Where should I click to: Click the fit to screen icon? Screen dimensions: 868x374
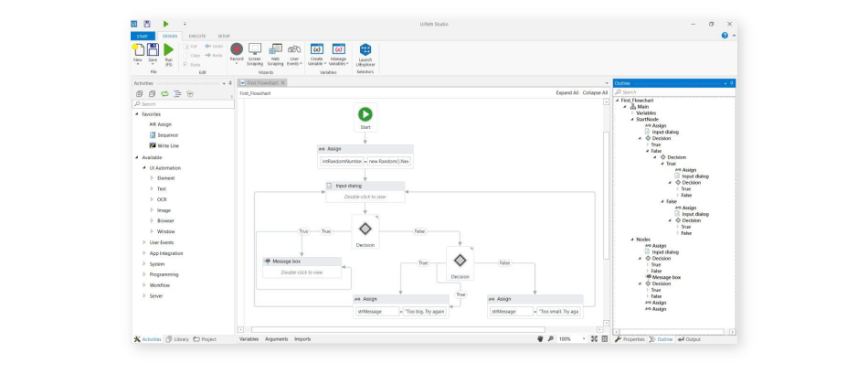click(594, 339)
